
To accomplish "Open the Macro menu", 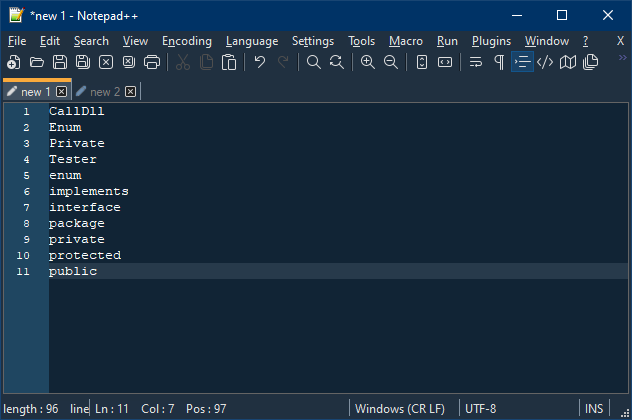I will [406, 41].
